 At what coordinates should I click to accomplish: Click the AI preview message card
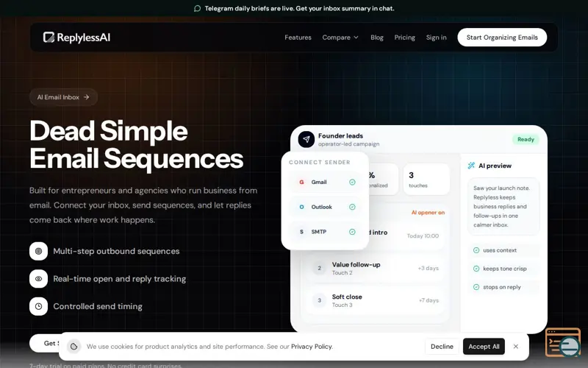pos(503,207)
